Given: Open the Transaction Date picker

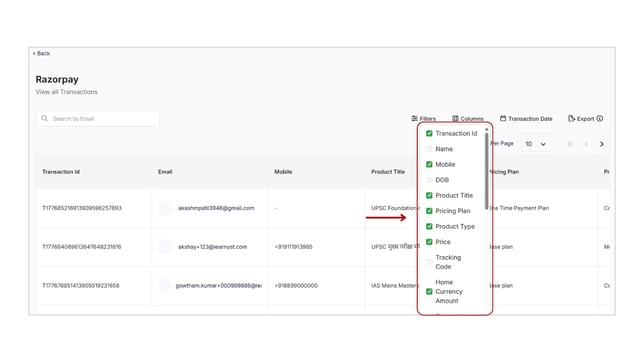Looking at the screenshot, I should pyautogui.click(x=526, y=118).
